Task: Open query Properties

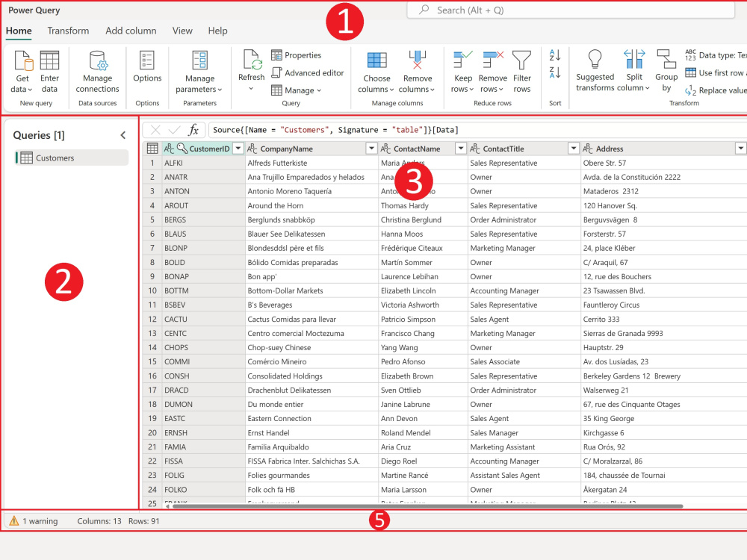Action: [x=297, y=55]
